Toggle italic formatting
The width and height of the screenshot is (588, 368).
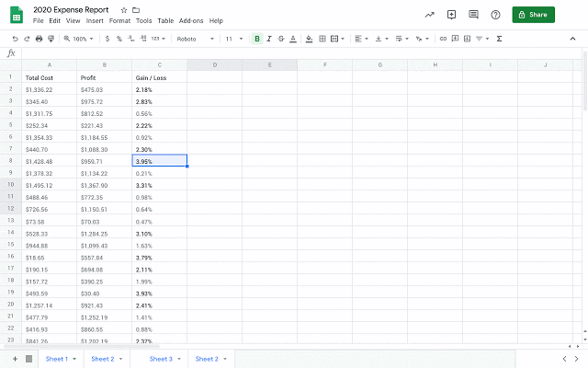click(269, 39)
